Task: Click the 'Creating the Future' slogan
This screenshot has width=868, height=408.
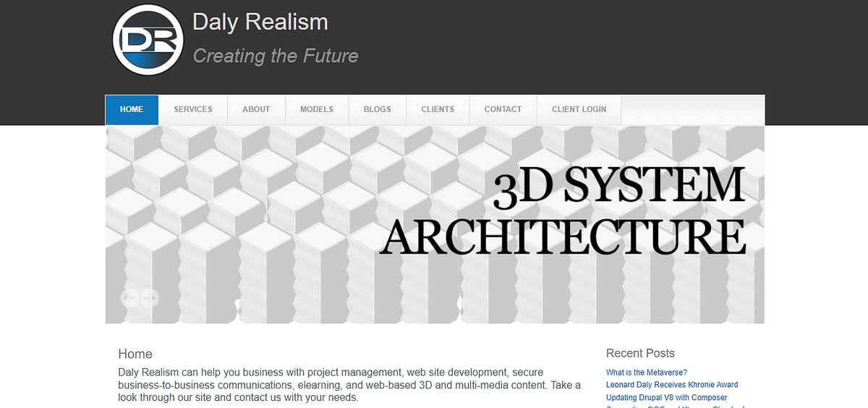Action: tap(276, 56)
